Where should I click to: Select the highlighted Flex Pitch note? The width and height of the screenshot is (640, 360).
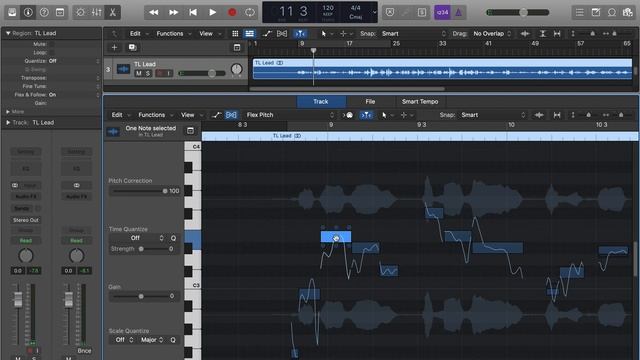(336, 237)
